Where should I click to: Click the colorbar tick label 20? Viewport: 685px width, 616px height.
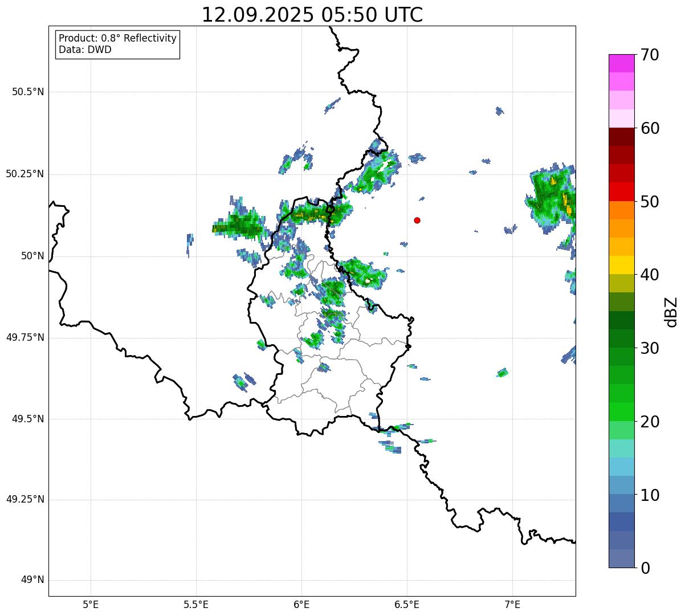coord(650,422)
